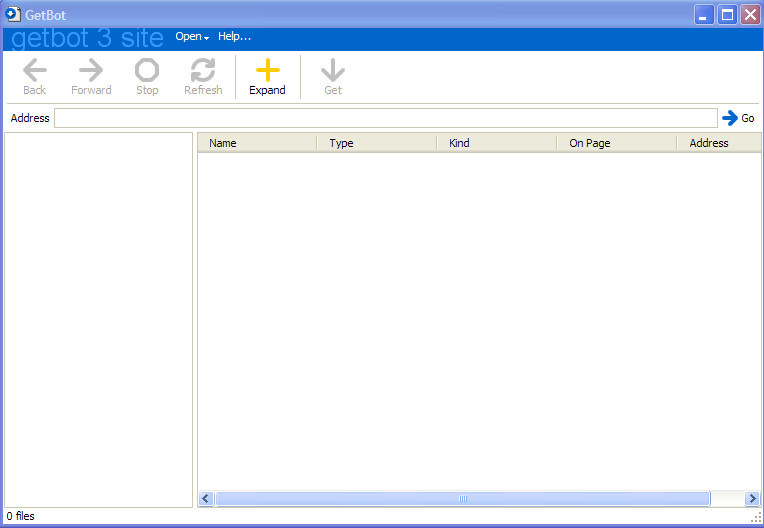The width and height of the screenshot is (764, 528).
Task: Sort by the Name column header
Action: point(257,143)
